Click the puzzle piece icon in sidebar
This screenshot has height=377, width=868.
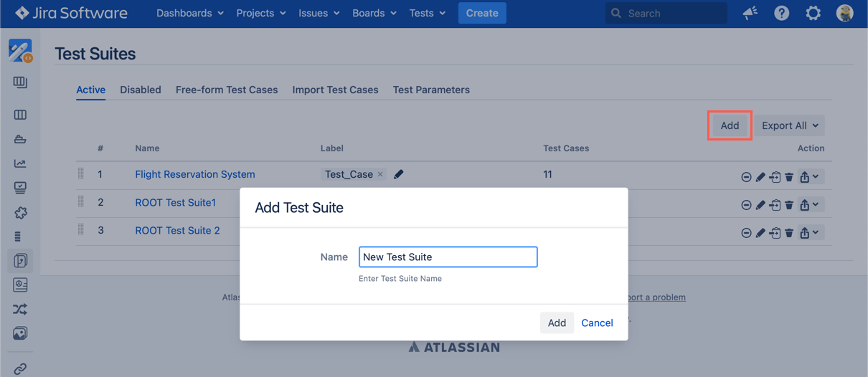pos(20,213)
